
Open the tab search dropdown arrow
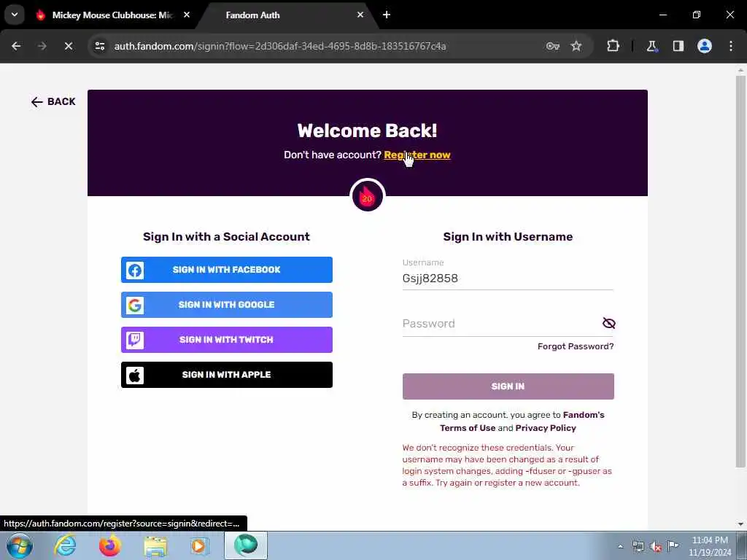15,15
